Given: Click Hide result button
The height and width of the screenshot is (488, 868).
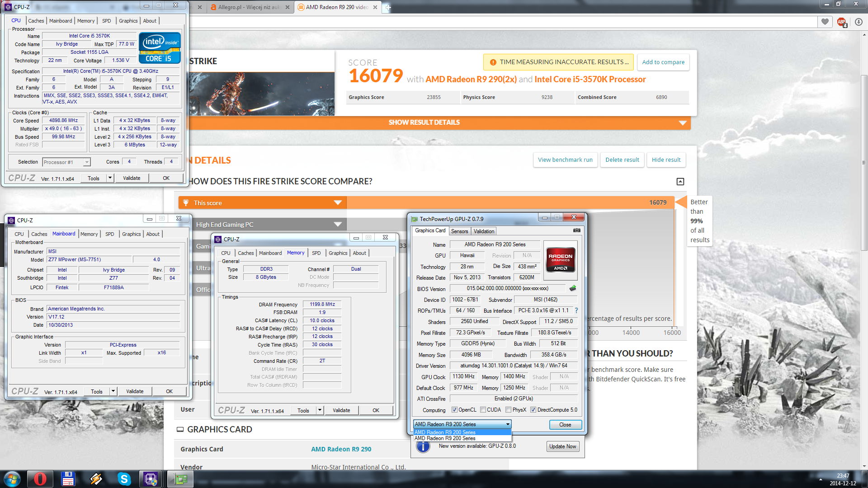Looking at the screenshot, I should click(666, 160).
